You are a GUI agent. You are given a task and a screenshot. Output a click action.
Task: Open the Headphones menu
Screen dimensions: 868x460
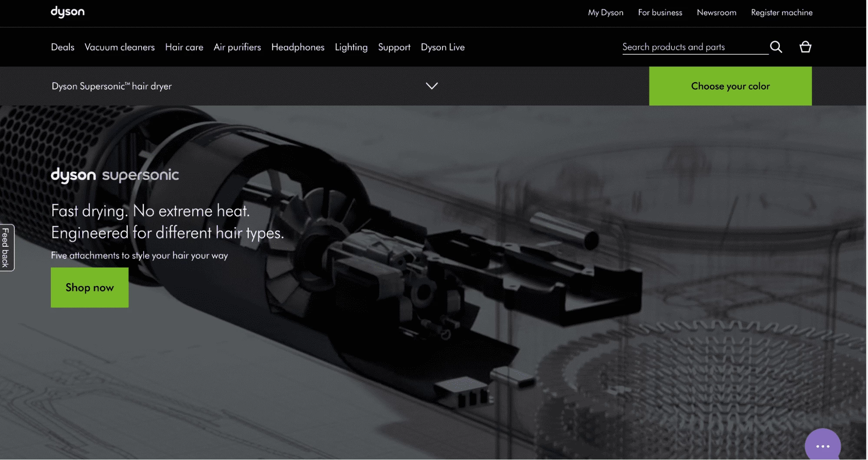click(298, 47)
